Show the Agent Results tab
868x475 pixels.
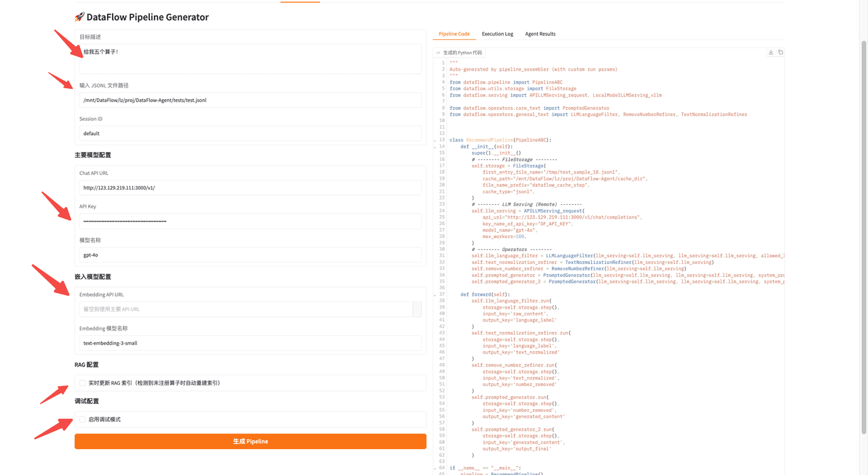coord(540,34)
